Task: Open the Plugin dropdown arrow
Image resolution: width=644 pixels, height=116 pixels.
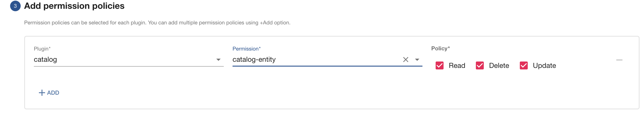Action: click(218, 60)
